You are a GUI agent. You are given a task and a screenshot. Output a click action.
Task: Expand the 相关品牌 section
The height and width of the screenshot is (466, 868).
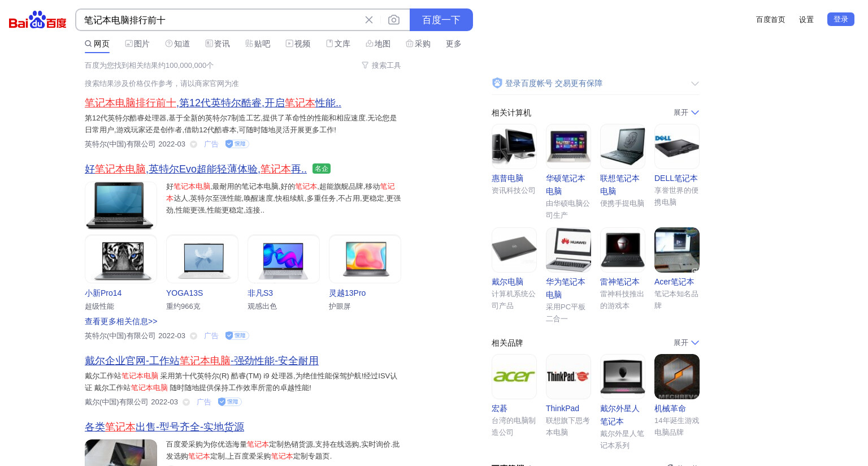[687, 343]
